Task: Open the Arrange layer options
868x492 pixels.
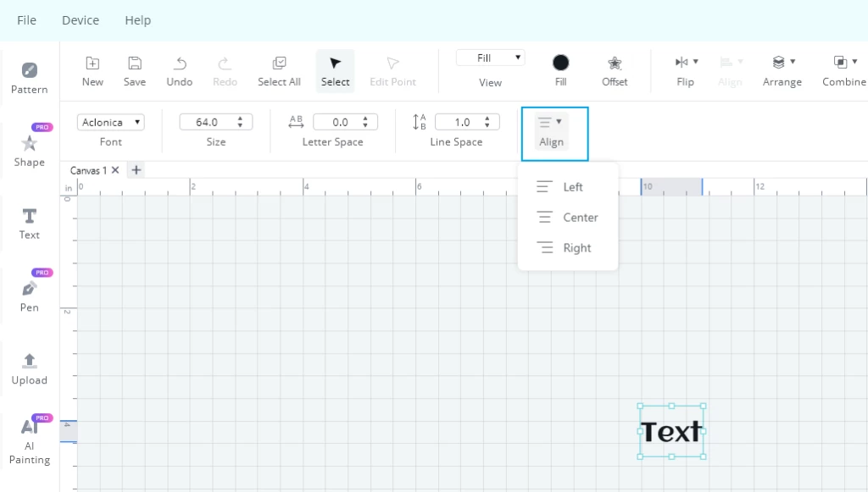Action: [782, 71]
